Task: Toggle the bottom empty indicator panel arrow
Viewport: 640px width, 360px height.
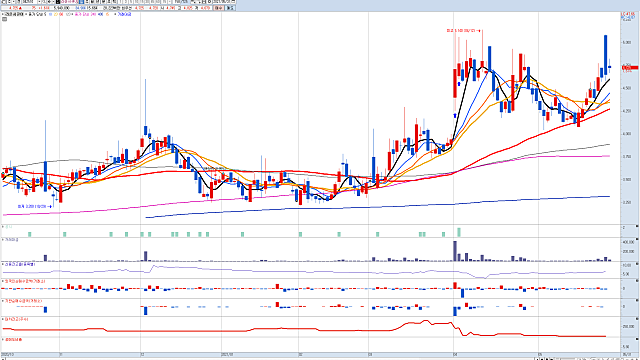Action: 3,340
